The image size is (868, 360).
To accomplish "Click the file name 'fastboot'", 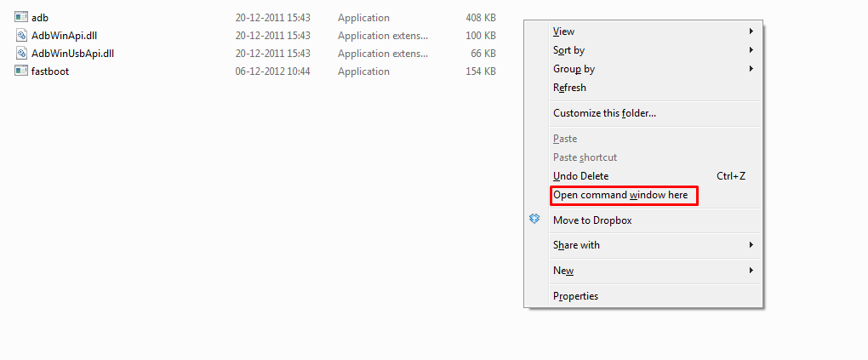I will pyautogui.click(x=50, y=71).
